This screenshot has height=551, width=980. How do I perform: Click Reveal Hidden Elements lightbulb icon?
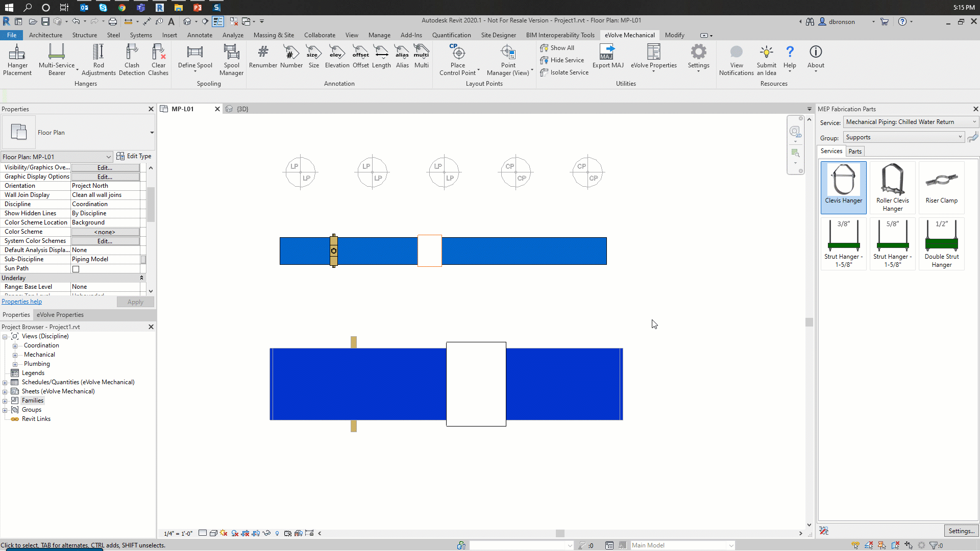[x=277, y=533]
